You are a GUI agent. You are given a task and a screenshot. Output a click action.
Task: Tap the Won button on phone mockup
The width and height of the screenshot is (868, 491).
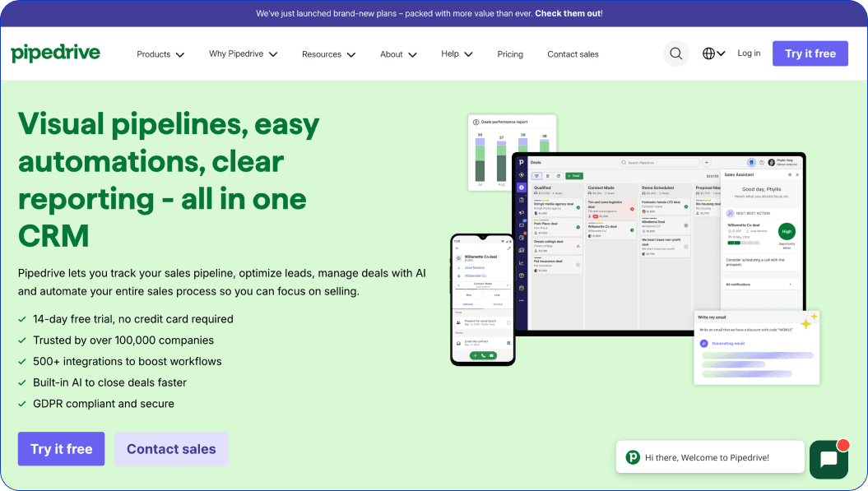tap(469, 295)
